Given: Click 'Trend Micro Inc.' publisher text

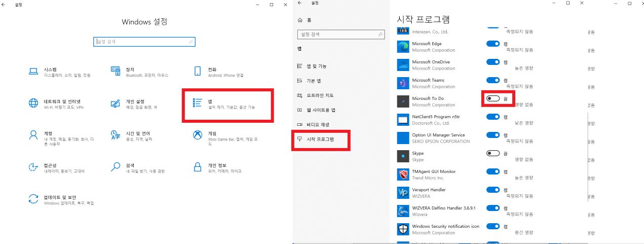Looking at the screenshot, I should tap(428, 178).
